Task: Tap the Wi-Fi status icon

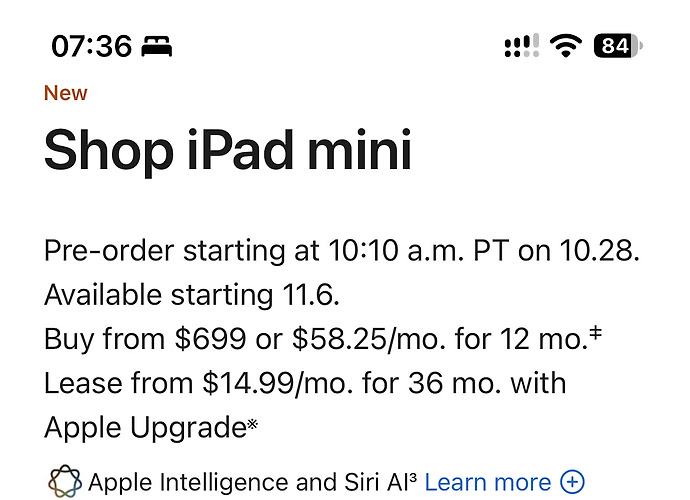Action: pos(566,46)
